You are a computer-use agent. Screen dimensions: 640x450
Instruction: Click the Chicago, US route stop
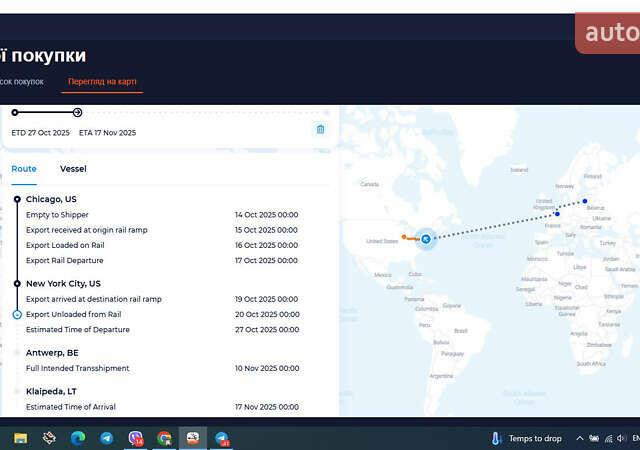click(x=51, y=199)
